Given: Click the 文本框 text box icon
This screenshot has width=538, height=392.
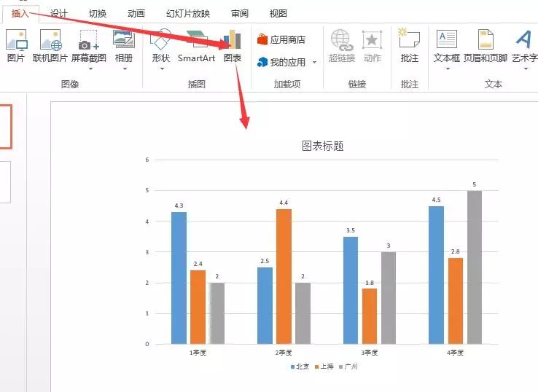Looking at the screenshot, I should click(446, 39).
